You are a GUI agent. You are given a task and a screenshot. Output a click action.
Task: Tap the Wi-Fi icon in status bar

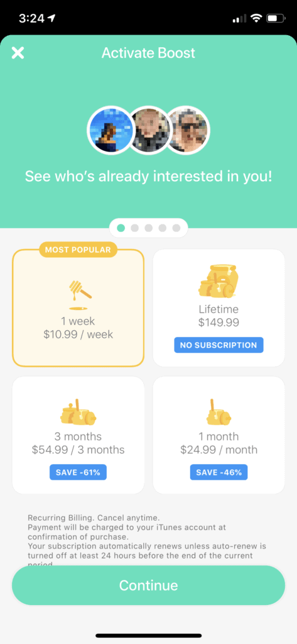pos(256,18)
